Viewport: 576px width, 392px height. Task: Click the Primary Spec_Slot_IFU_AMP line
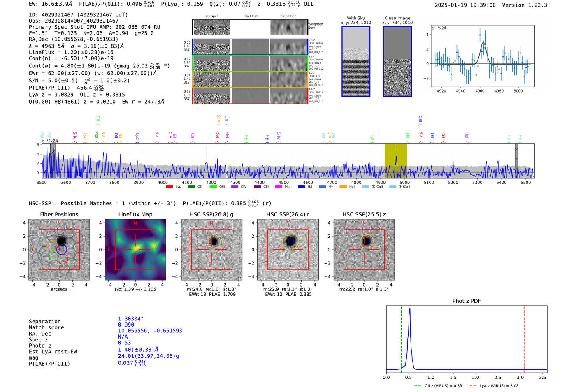tap(95, 27)
